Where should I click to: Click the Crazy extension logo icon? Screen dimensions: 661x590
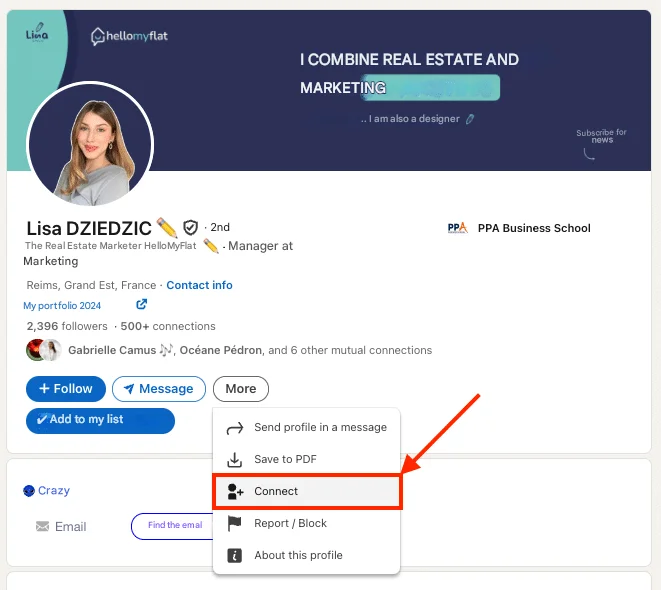coord(29,491)
